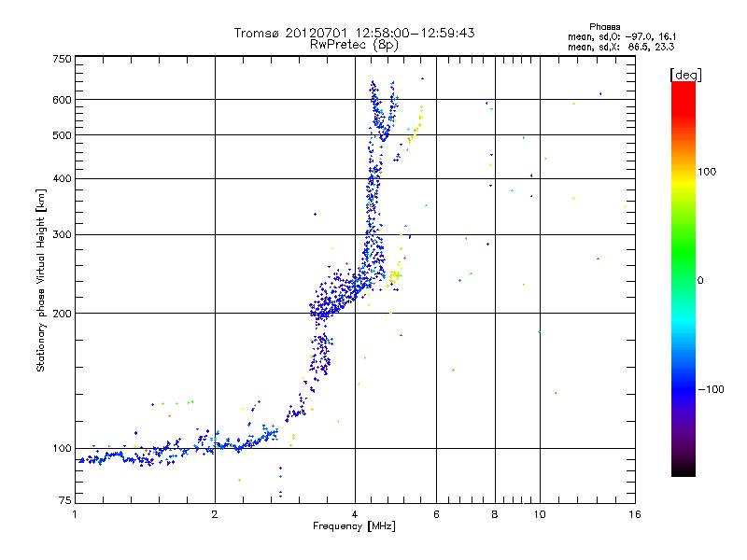The image size is (747, 560).
Task: Click the colorbar label '0'
Action: click(700, 281)
